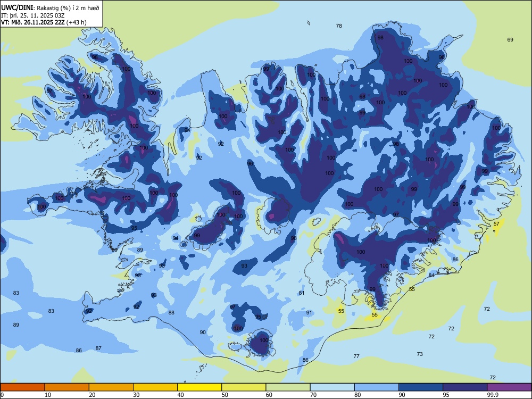Screen dimensions: 532x399
Task: Pick the 20–30 amber legend swatch
Action: (111, 387)
